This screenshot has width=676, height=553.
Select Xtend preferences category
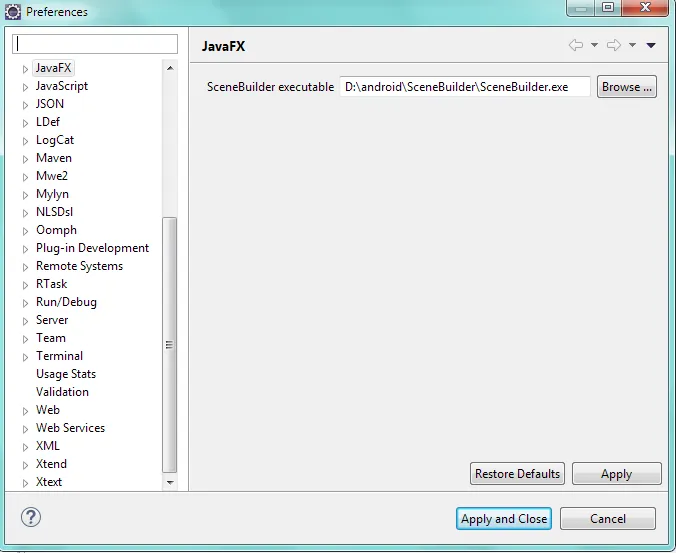(51, 464)
